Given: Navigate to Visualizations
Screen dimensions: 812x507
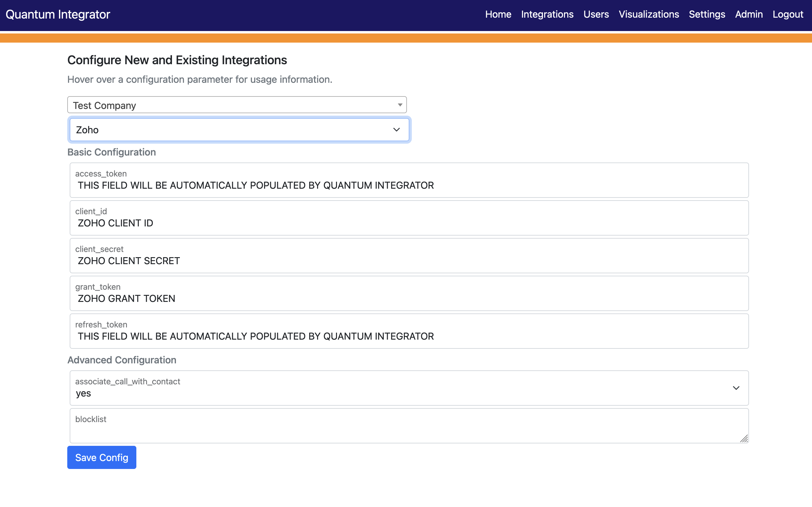Looking at the screenshot, I should (648, 14).
